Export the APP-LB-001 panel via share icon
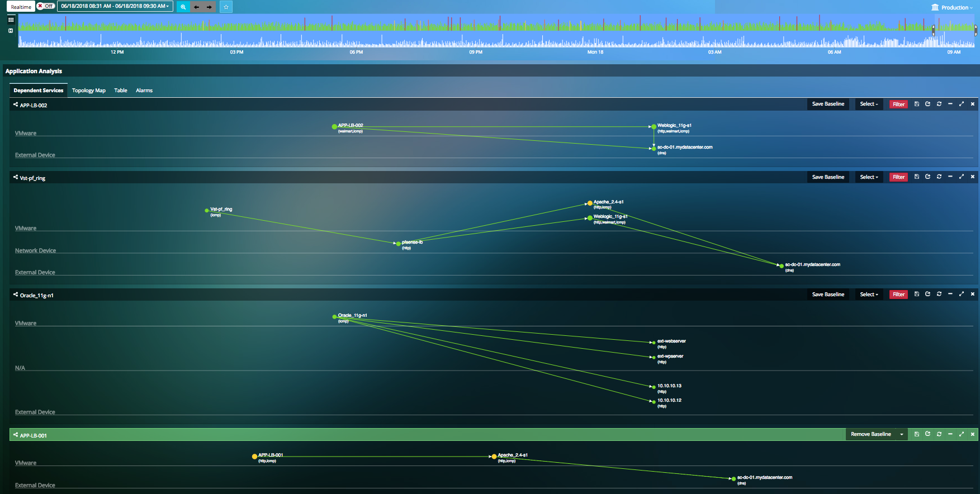The image size is (980, 494). click(x=927, y=434)
